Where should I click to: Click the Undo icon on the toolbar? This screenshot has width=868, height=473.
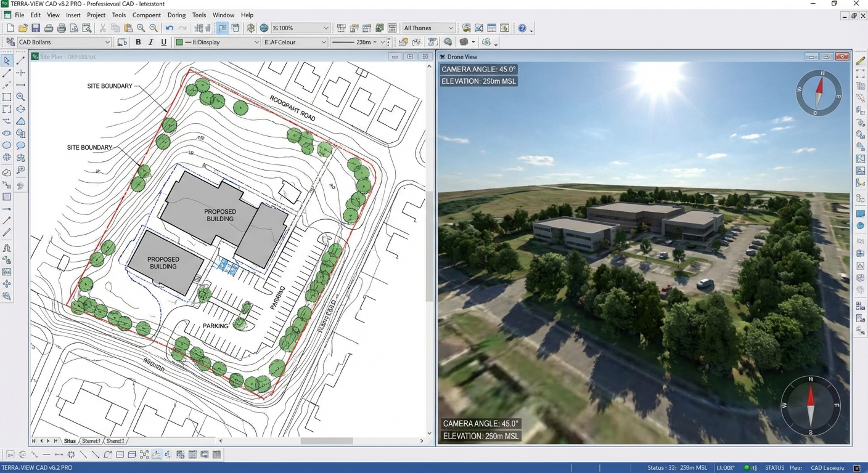click(x=169, y=28)
